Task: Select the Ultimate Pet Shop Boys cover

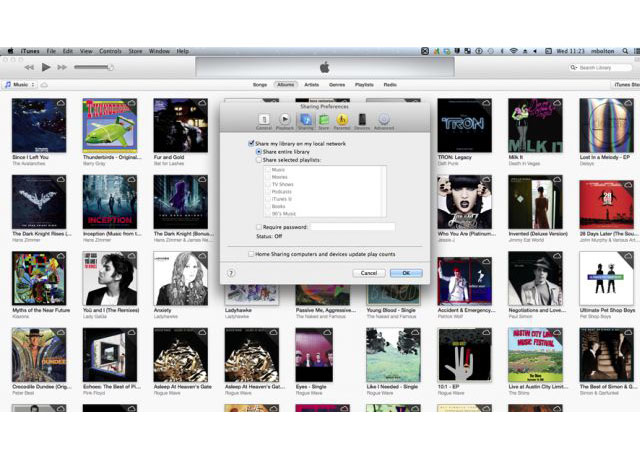Action: 607,278
